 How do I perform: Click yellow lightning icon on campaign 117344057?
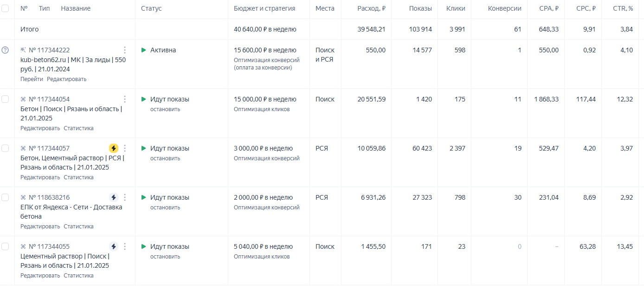pyautogui.click(x=114, y=148)
